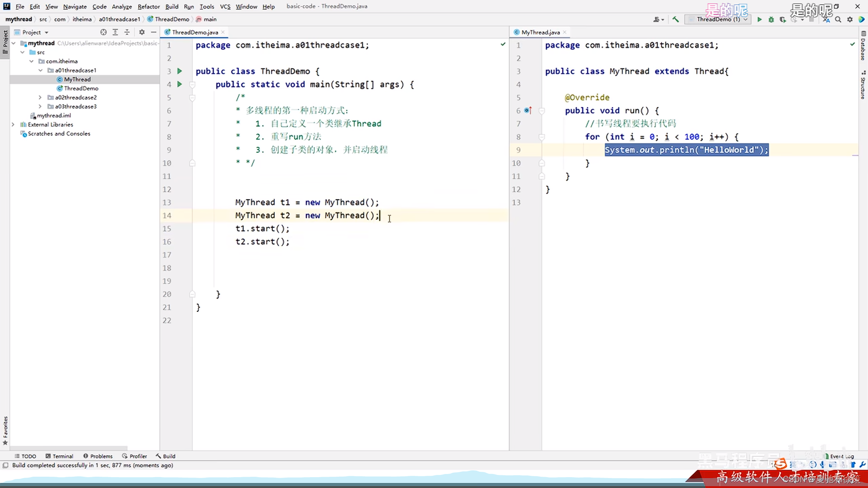Open Search Everywhere magnifier icon
The width and height of the screenshot is (868, 488).
coord(838,19)
